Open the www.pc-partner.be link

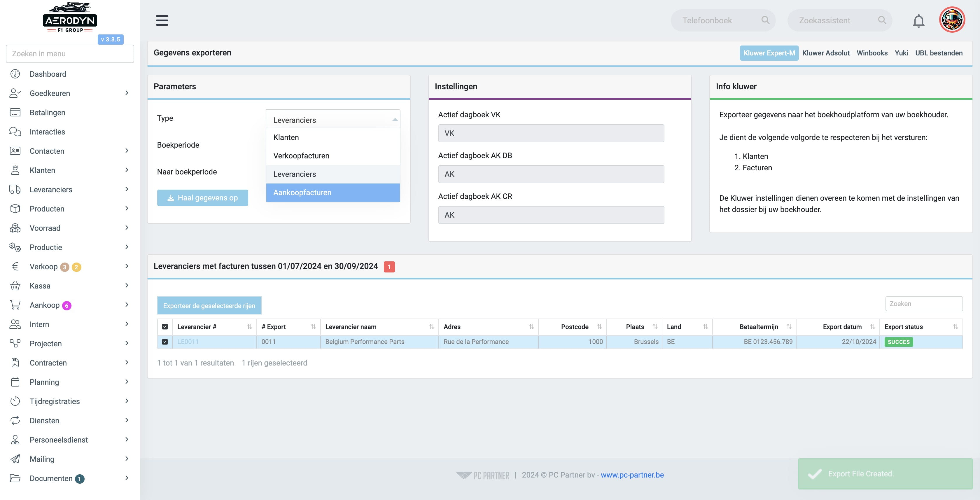click(x=632, y=475)
